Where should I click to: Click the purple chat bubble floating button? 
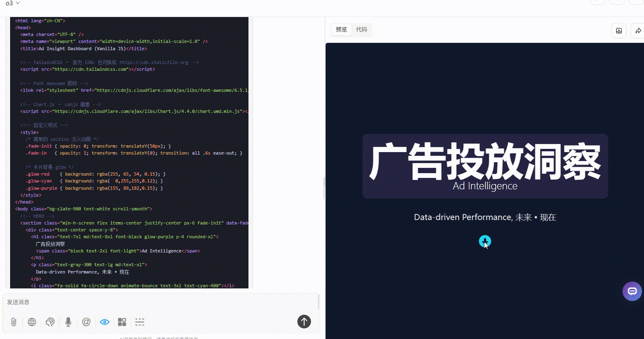point(632,291)
